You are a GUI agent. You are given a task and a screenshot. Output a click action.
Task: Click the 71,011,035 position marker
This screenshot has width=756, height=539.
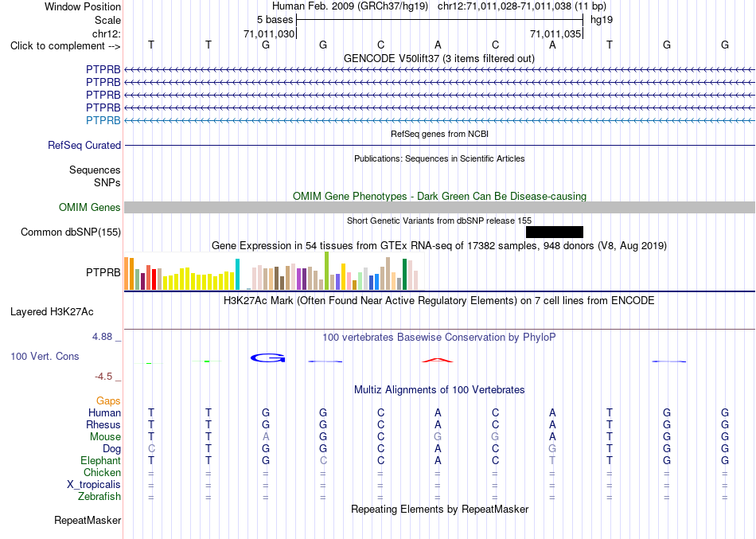(555, 33)
